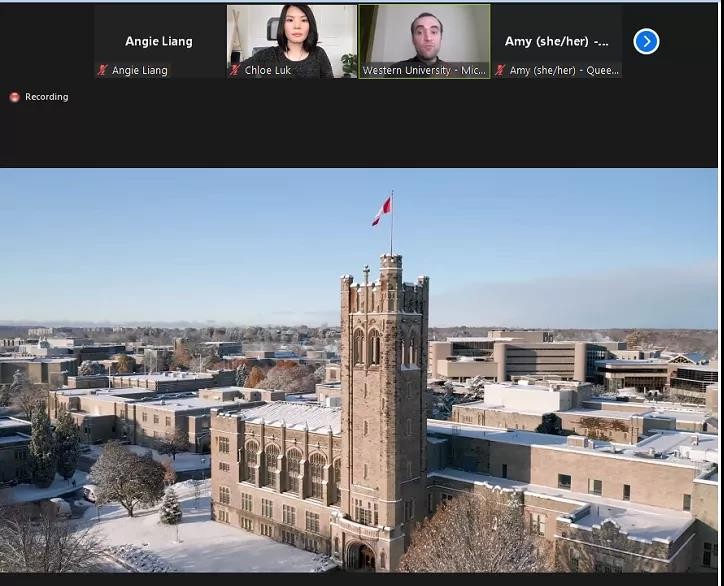Click Chloe Luk's muted microphone icon
This screenshot has height=586, width=724.
click(x=235, y=70)
